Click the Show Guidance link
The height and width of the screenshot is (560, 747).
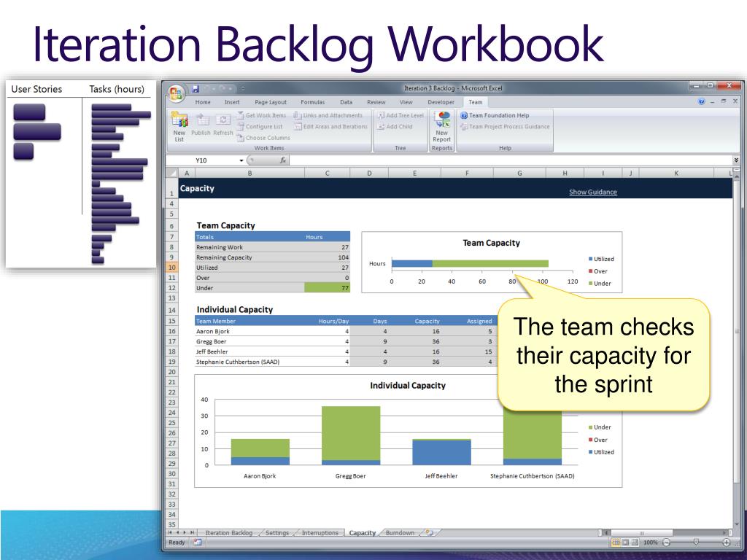click(x=592, y=192)
